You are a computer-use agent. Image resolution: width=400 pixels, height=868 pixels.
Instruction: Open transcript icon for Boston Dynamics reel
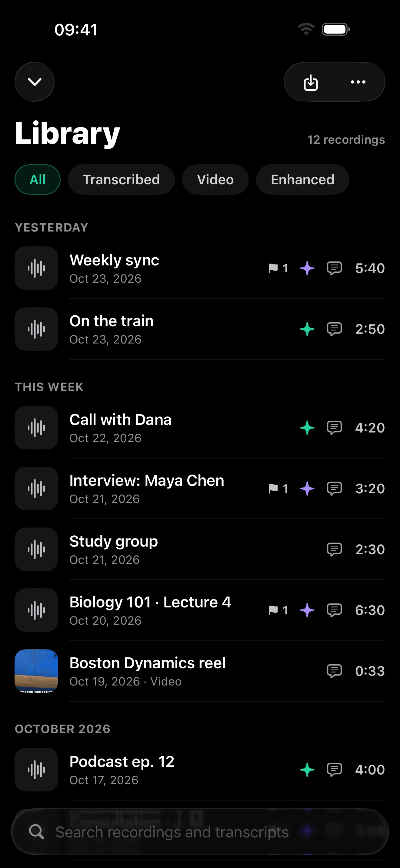click(x=334, y=671)
